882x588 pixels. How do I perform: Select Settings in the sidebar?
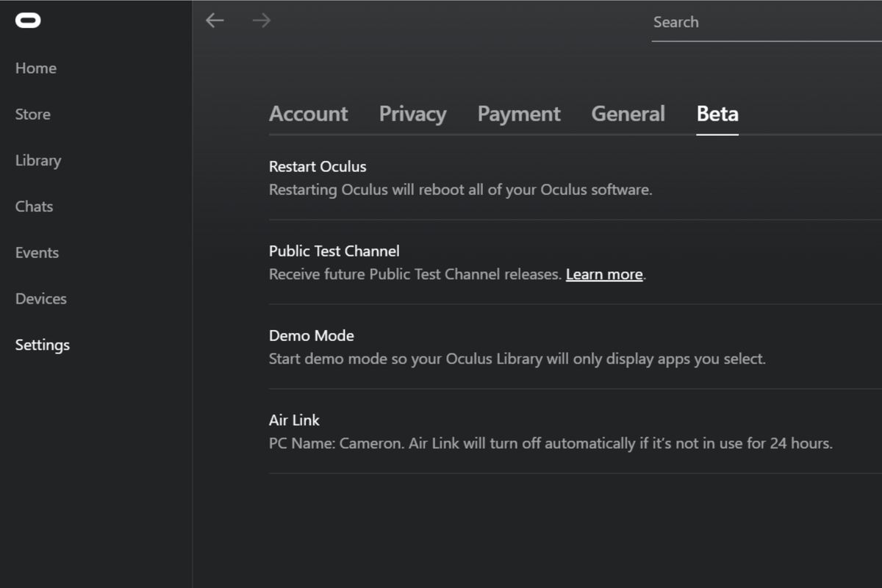coord(43,345)
